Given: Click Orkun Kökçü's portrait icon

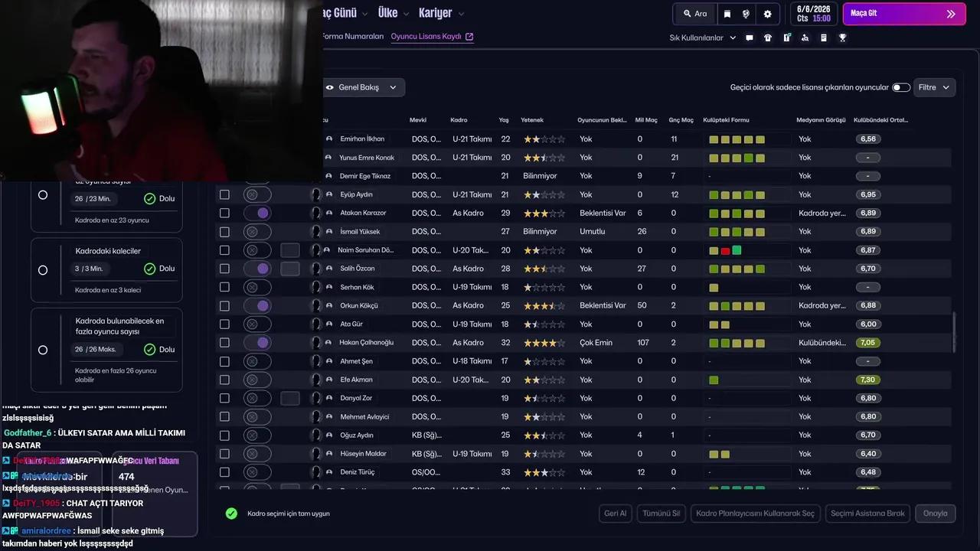Looking at the screenshot, I should click(x=315, y=305).
